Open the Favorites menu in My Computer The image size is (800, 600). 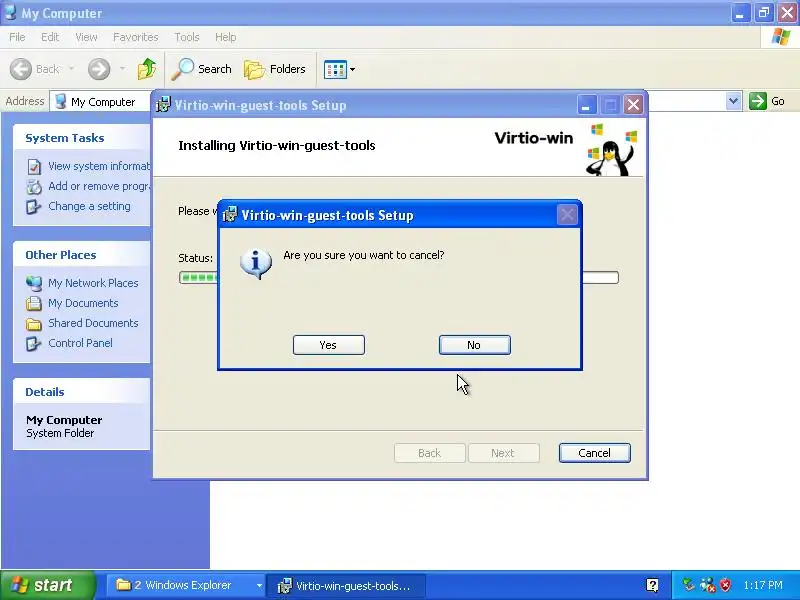[x=136, y=37]
